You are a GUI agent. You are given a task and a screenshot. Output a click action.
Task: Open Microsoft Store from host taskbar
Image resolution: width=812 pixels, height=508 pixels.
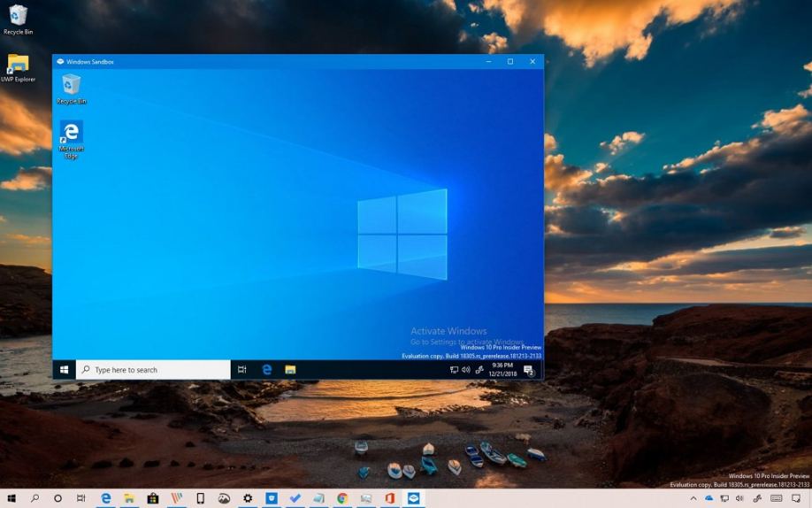[153, 498]
